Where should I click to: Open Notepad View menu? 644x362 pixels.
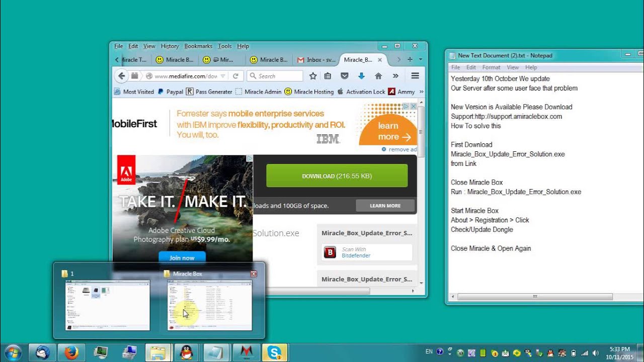click(x=513, y=67)
